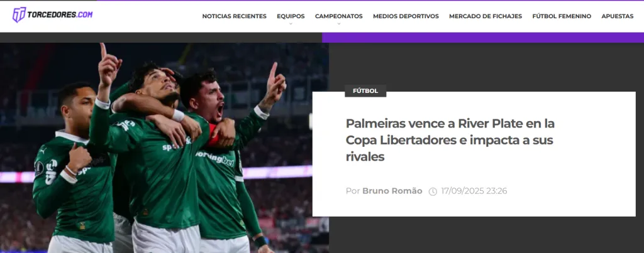Open author Bruno Romão's profile

[392, 191]
